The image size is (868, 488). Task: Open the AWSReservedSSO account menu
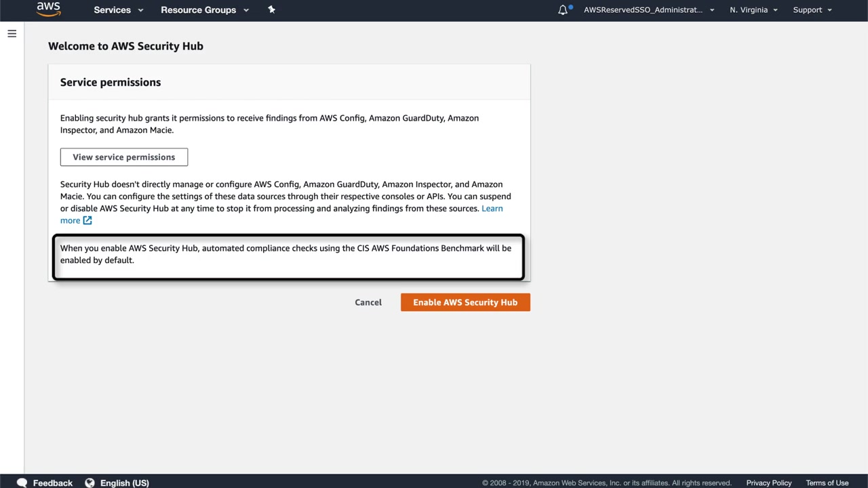[649, 10]
